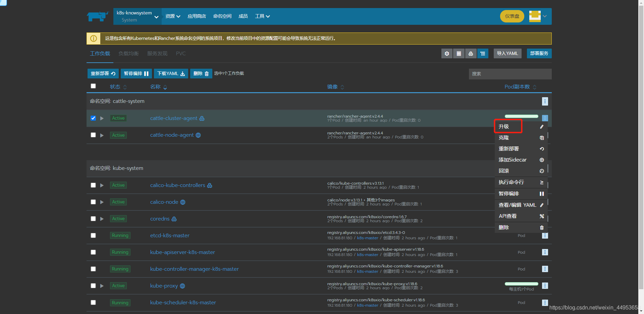Switch to the 服务发现 tab
Image resolution: width=644 pixels, height=314 pixels.
[157, 54]
